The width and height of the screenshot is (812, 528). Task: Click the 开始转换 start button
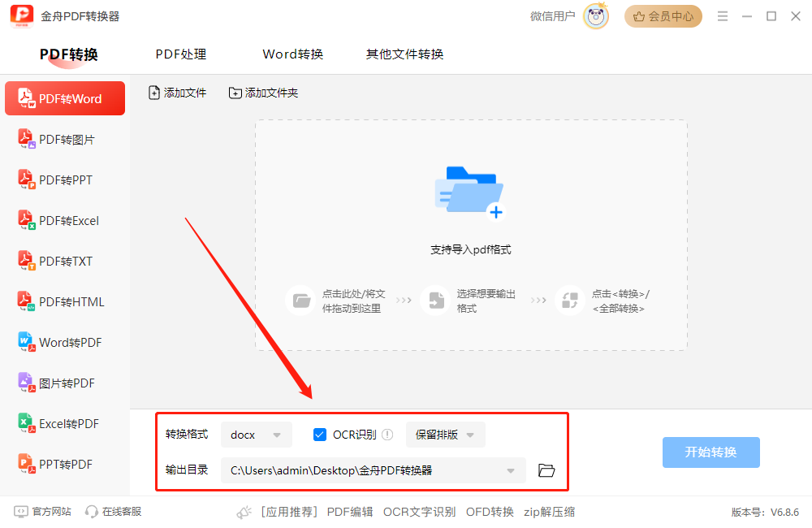pyautogui.click(x=711, y=452)
